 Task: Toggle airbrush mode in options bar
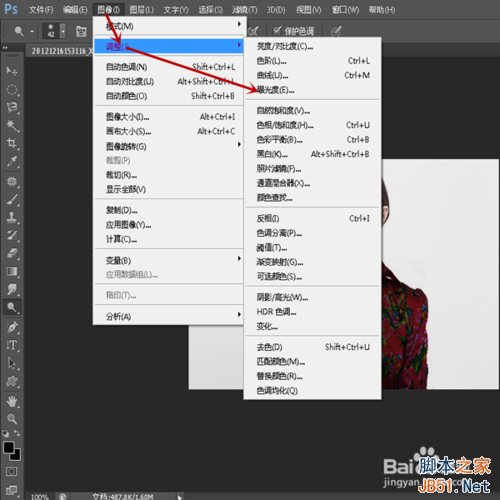click(x=253, y=31)
